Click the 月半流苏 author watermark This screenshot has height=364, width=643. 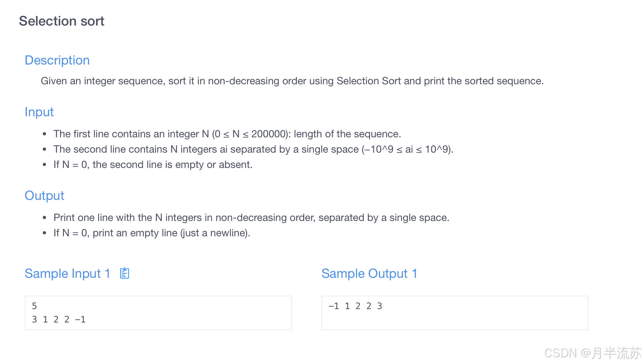click(616, 353)
